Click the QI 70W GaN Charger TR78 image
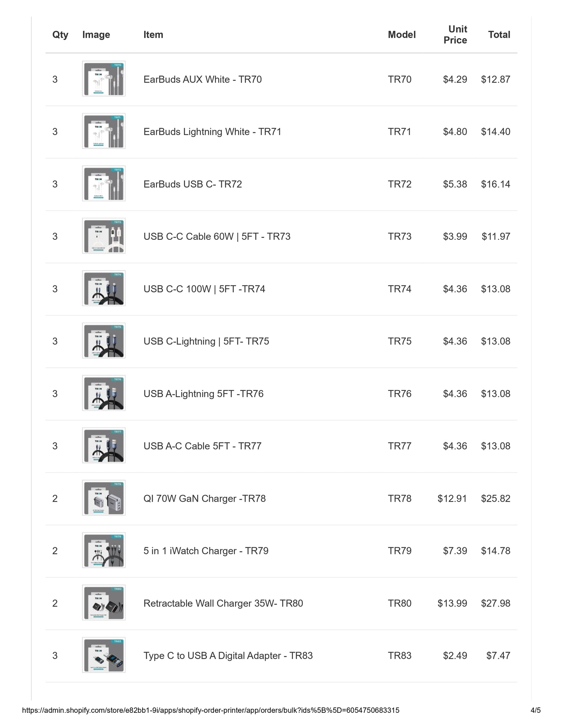563x728 pixels. (x=104, y=498)
